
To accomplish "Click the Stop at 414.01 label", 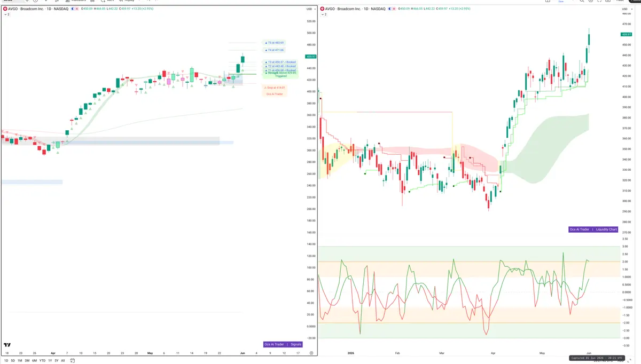I will point(275,88).
